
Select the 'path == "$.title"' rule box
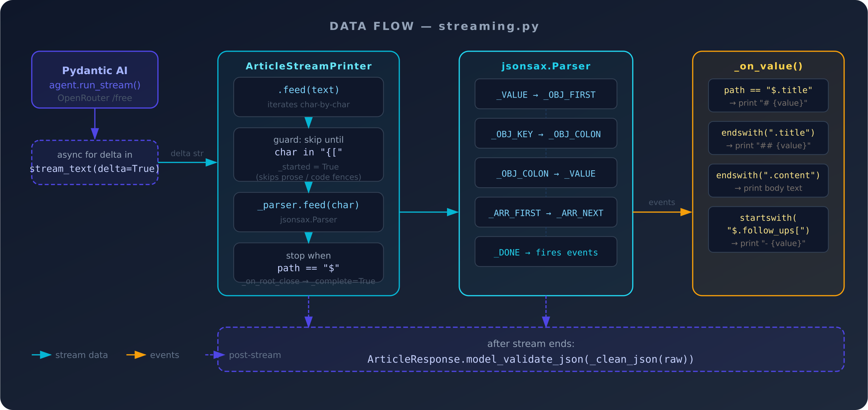pyautogui.click(x=769, y=95)
